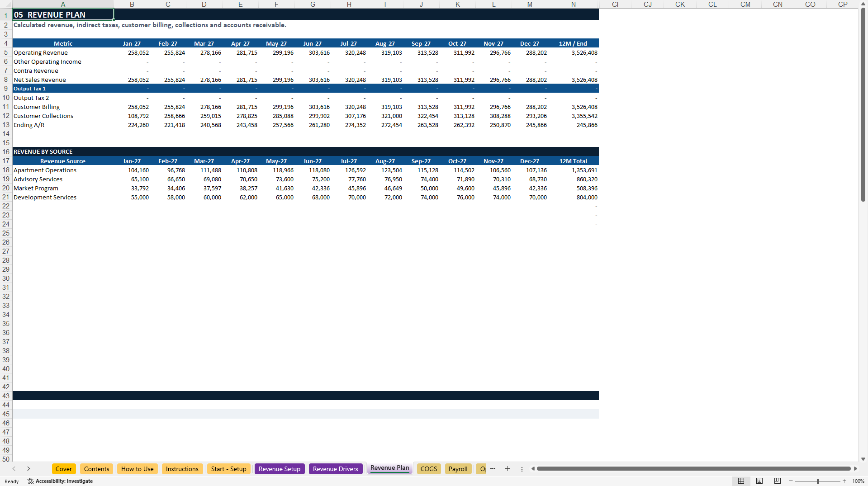This screenshot has width=868, height=486.
Task: Open the COGS sheet tab
Action: [428, 469]
